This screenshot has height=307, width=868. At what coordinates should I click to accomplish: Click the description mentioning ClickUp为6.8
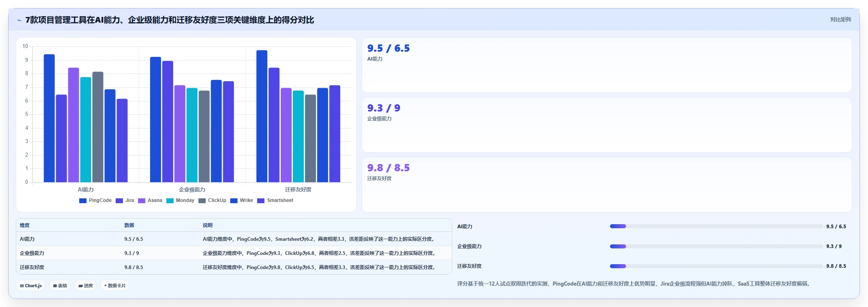(x=320, y=253)
